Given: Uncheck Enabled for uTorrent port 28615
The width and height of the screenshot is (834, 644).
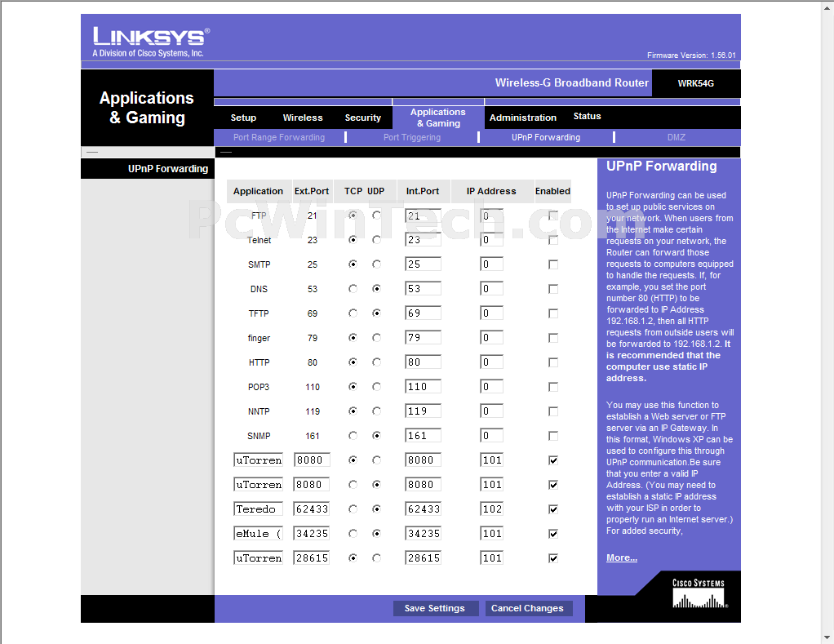Looking at the screenshot, I should (553, 558).
